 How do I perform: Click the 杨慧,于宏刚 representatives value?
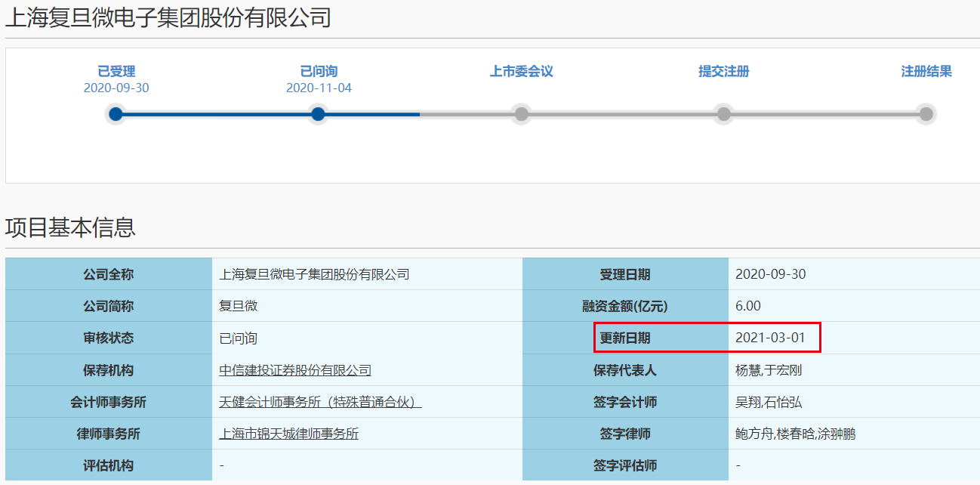pyautogui.click(x=769, y=370)
